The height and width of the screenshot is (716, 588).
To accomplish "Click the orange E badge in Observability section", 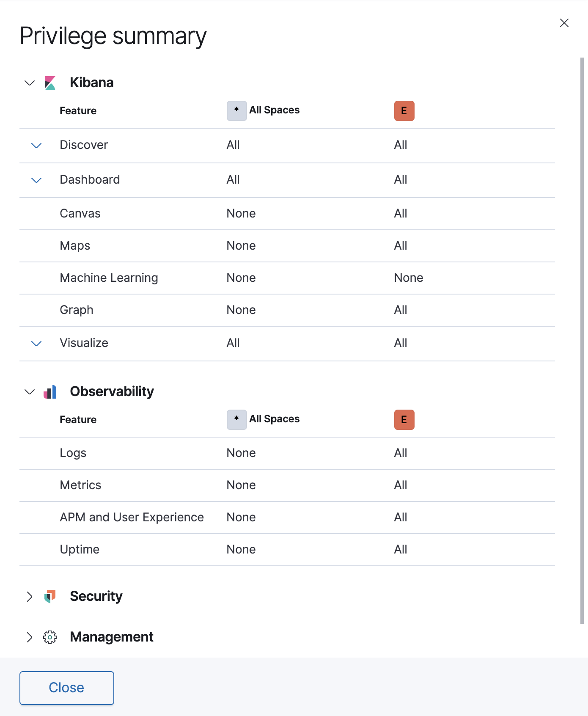I will (404, 420).
